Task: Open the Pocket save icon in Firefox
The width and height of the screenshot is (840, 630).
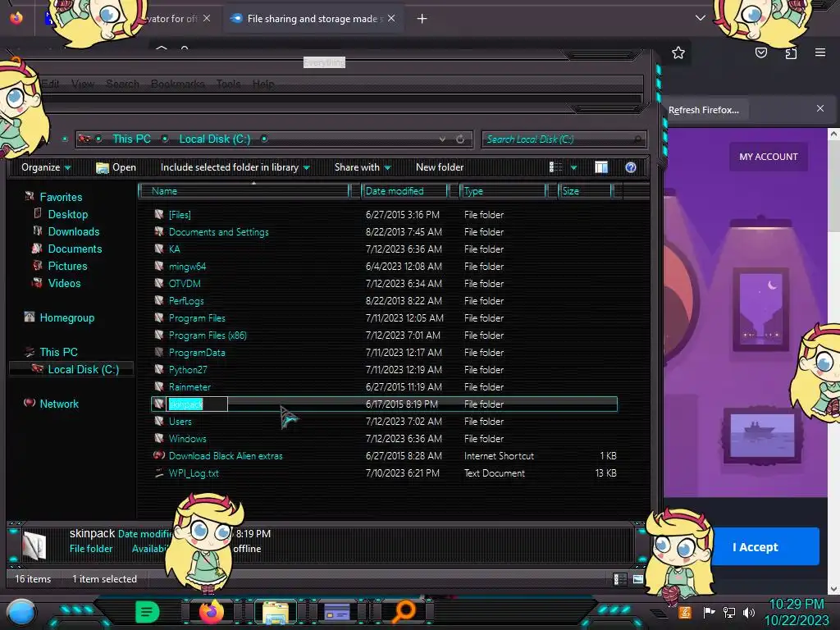Action: tap(760, 52)
